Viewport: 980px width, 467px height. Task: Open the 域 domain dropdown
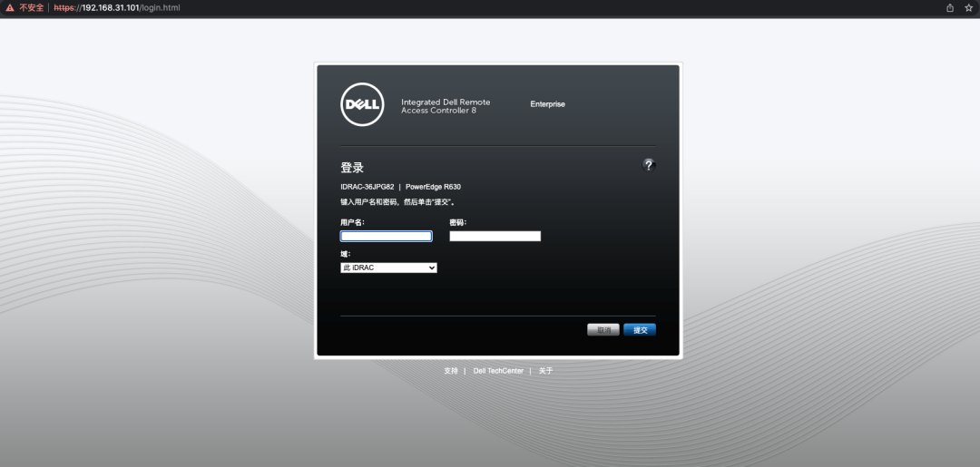[388, 268]
